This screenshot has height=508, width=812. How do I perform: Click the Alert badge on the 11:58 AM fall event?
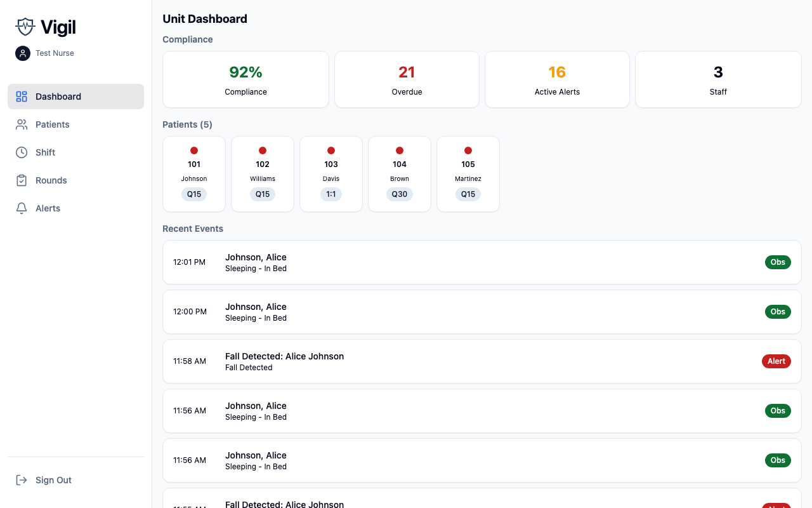coord(776,361)
